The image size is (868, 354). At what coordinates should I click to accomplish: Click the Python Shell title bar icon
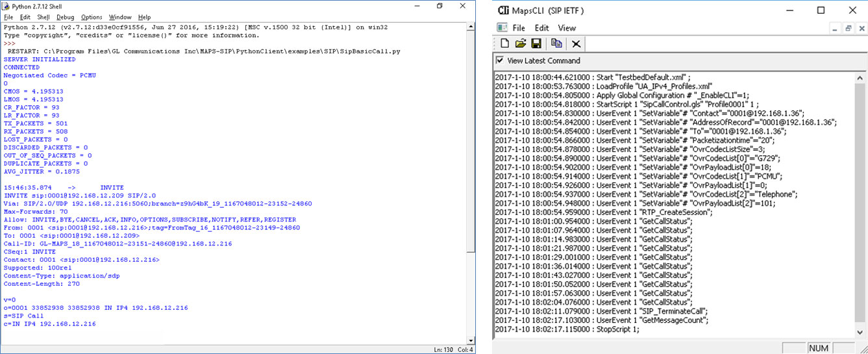pyautogui.click(x=6, y=5)
